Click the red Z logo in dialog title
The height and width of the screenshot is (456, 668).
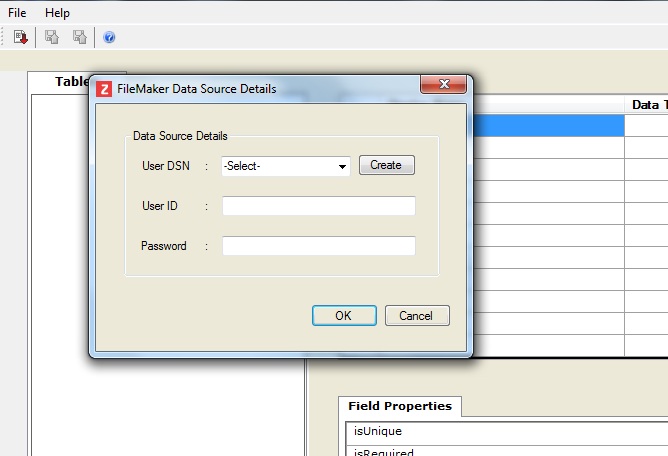[104, 89]
